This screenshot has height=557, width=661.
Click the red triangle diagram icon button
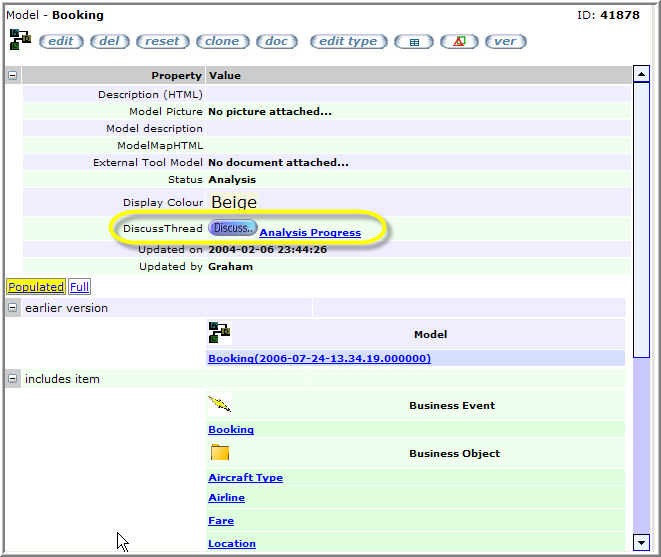(459, 42)
